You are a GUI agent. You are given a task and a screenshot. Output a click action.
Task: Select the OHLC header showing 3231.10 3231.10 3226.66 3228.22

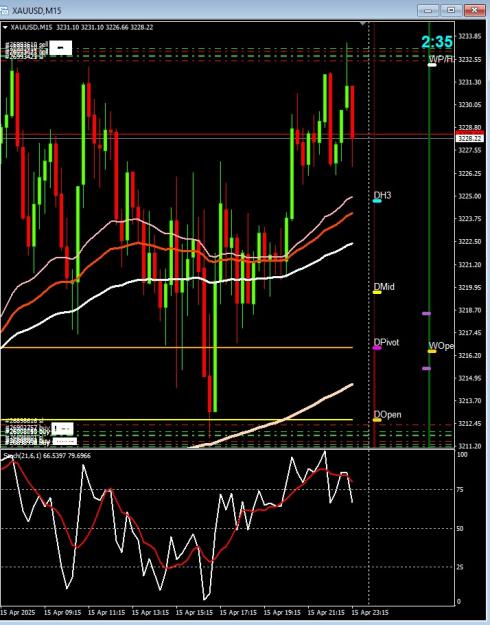click(105, 28)
